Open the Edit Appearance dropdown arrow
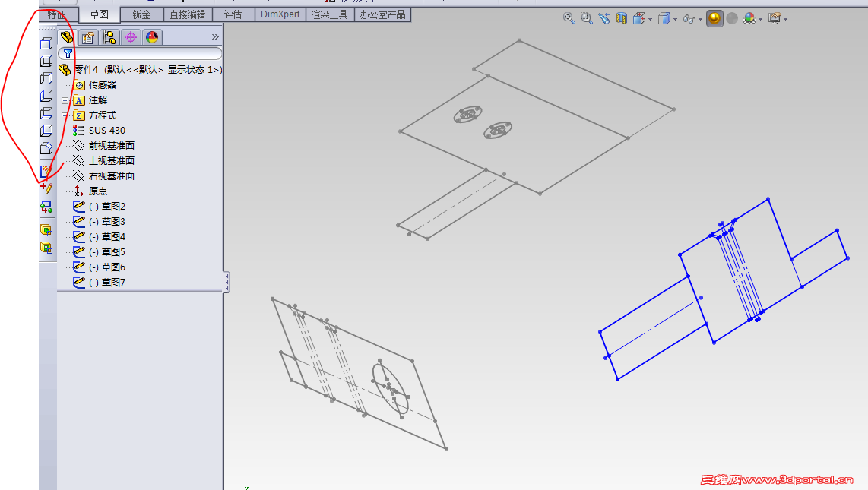This screenshot has width=868, height=490. tap(761, 19)
